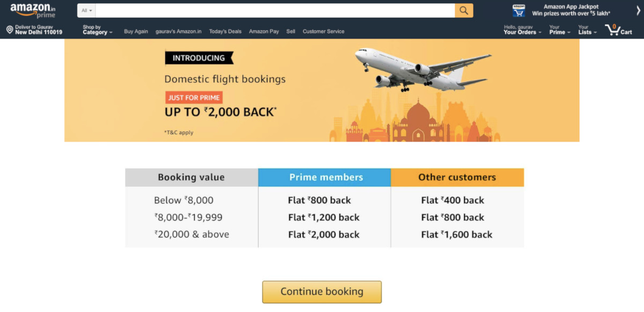The height and width of the screenshot is (312, 644).
Task: Select Today's Deals from the navigation
Action: click(x=225, y=31)
